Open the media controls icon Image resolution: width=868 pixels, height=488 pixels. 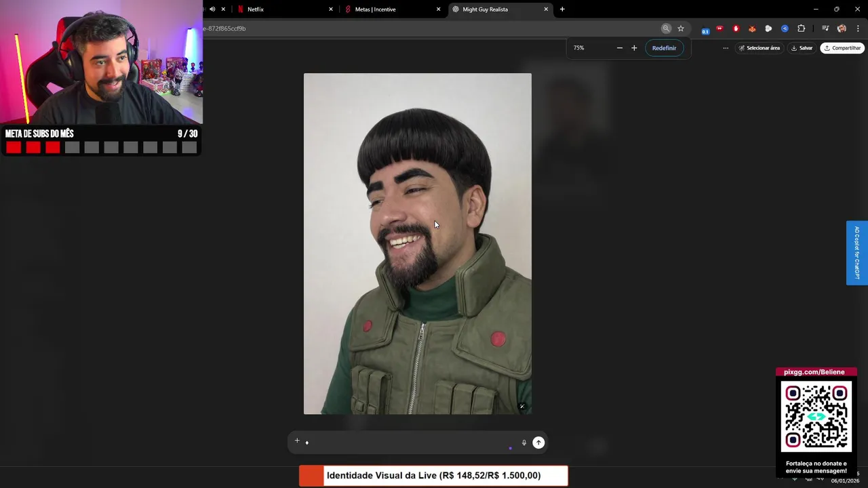click(x=825, y=28)
